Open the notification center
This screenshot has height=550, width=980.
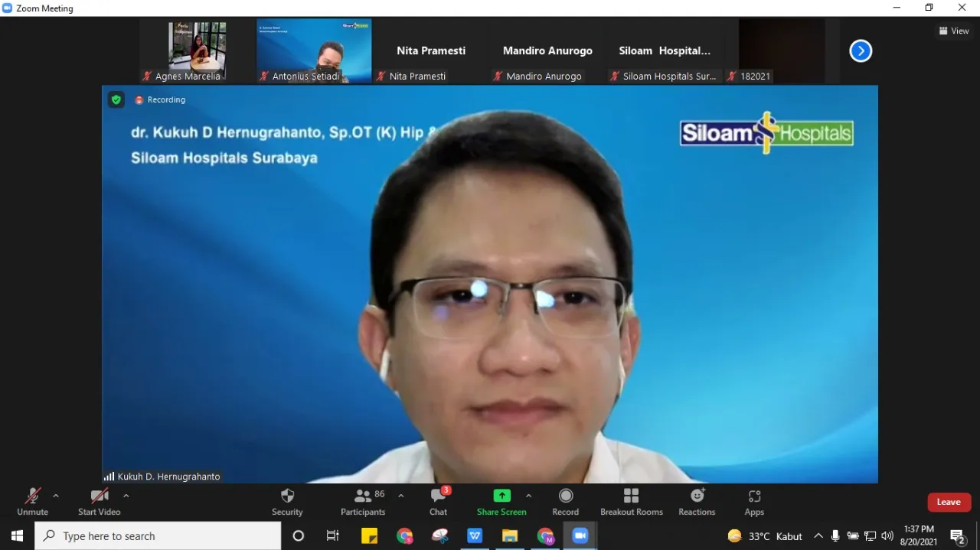click(x=958, y=536)
